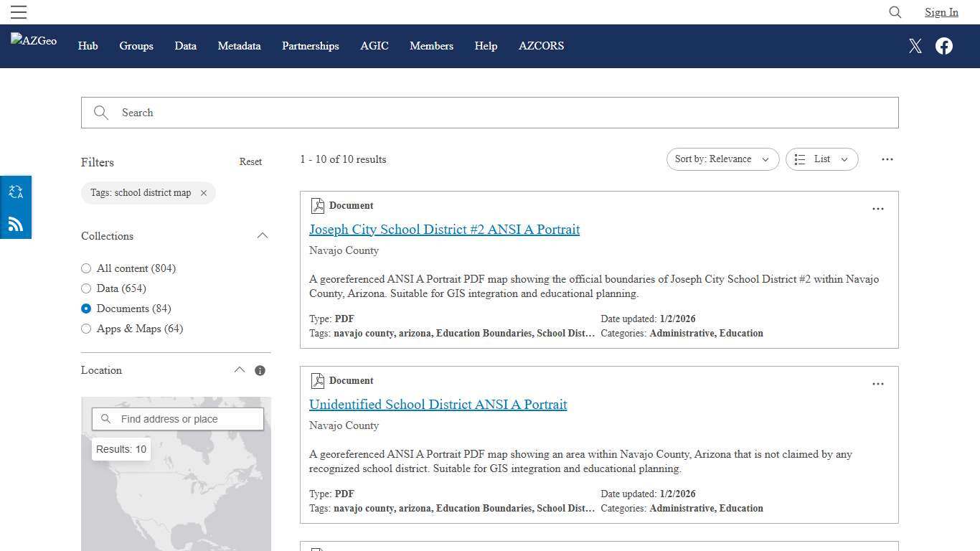Open the List view dropdown
This screenshot has height=551, width=980.
[821, 159]
